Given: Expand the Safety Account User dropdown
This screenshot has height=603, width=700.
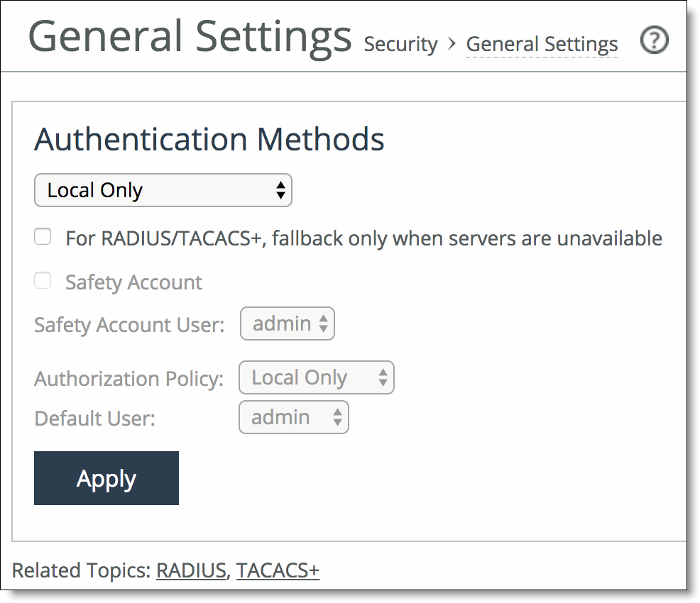Looking at the screenshot, I should tap(288, 324).
